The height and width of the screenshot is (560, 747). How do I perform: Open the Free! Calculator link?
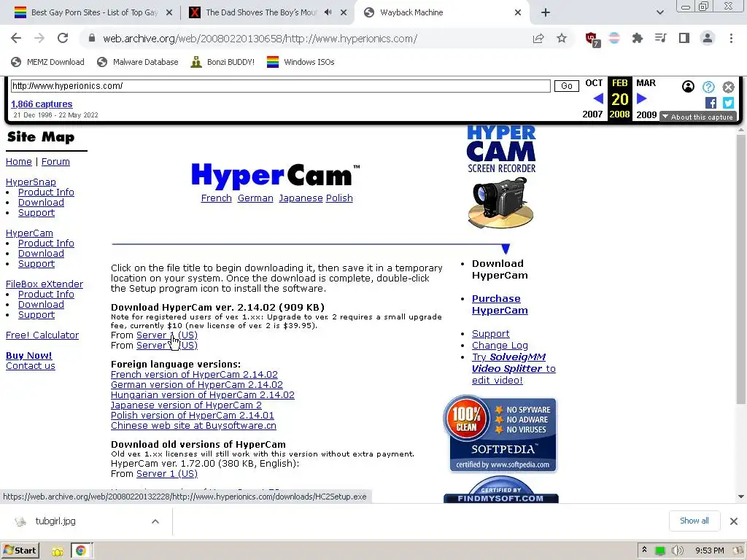(x=42, y=335)
